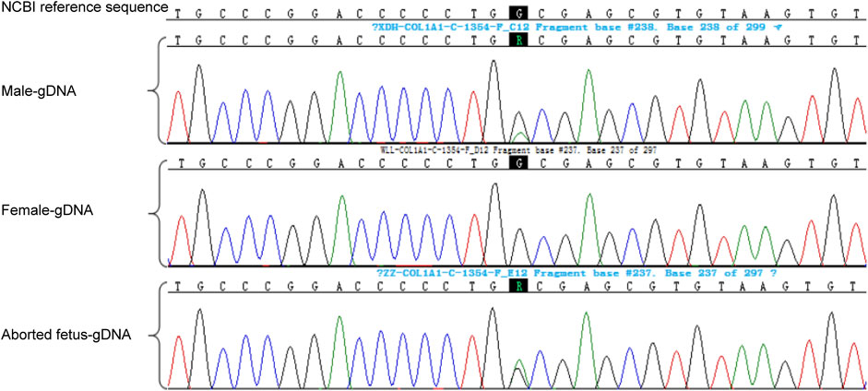Image resolution: width=868 pixels, height=391 pixels.
Task: Select the highlighted R base in Aborted fetus-gDNA
Action: 518,287
